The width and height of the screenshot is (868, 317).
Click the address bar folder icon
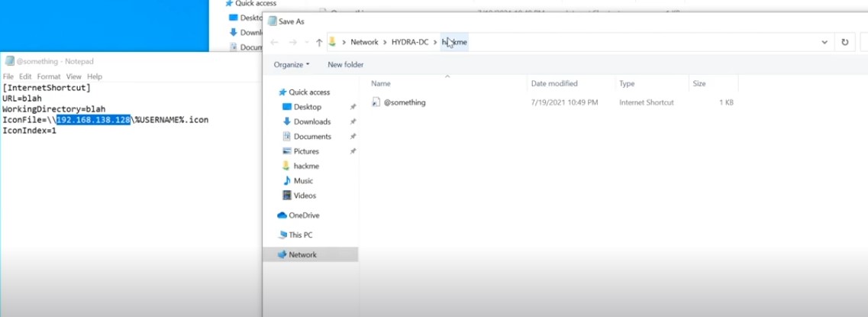tap(333, 41)
